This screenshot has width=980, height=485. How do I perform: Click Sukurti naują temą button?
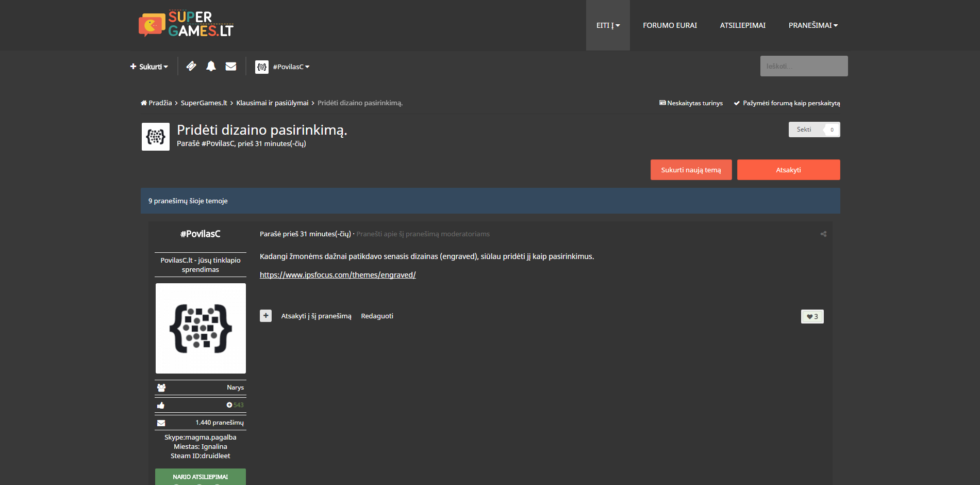click(x=691, y=170)
